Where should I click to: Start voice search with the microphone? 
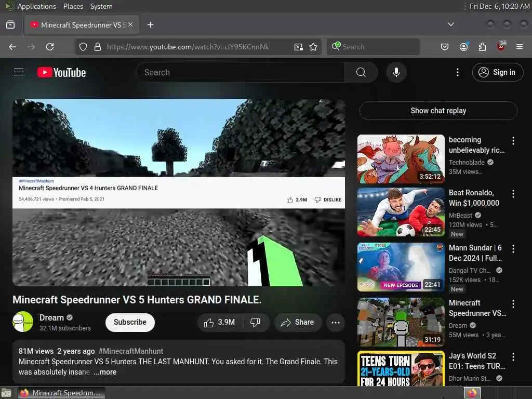[396, 72]
